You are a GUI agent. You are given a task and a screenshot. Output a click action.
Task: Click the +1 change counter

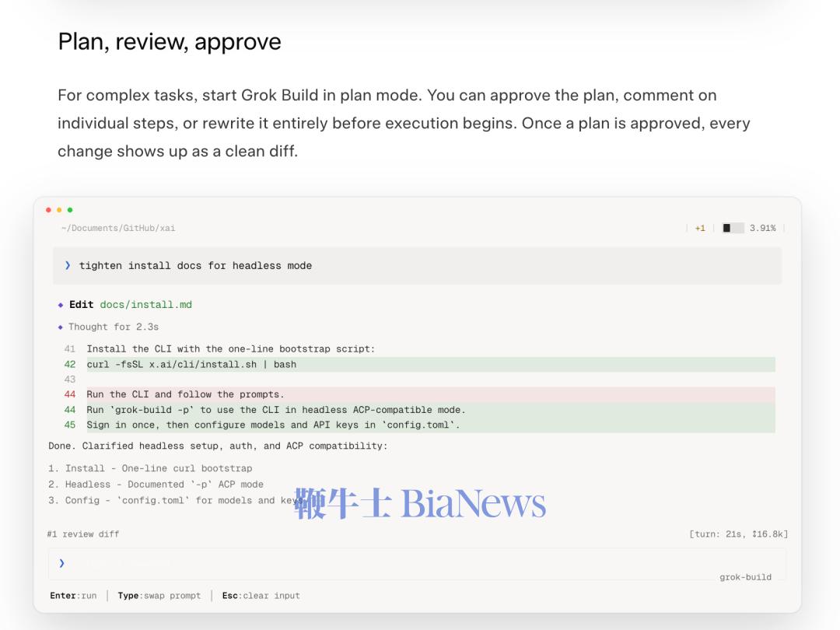coord(700,228)
